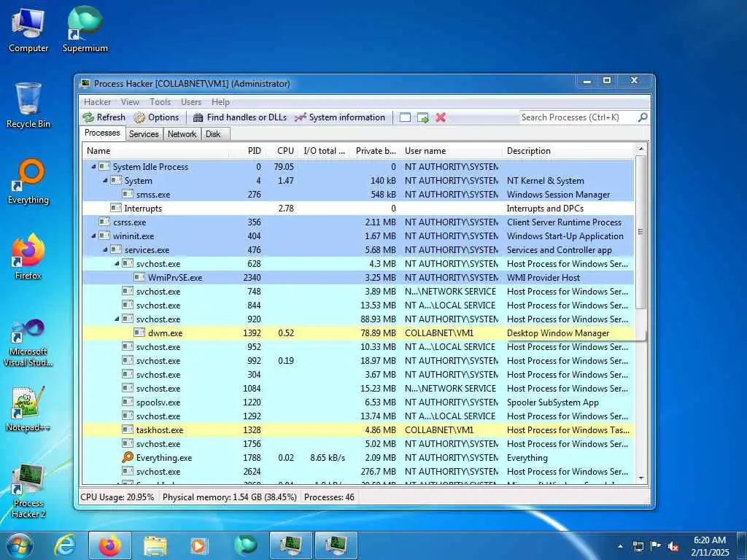
Task: Select the taskhost.exe process icon
Action: pos(128,429)
